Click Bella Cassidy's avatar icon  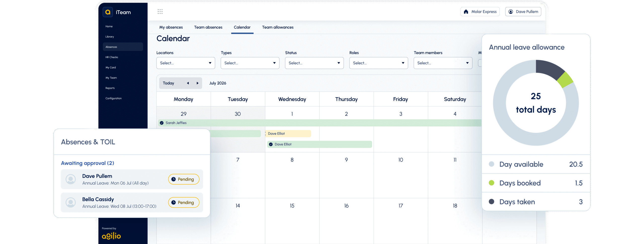point(71,202)
